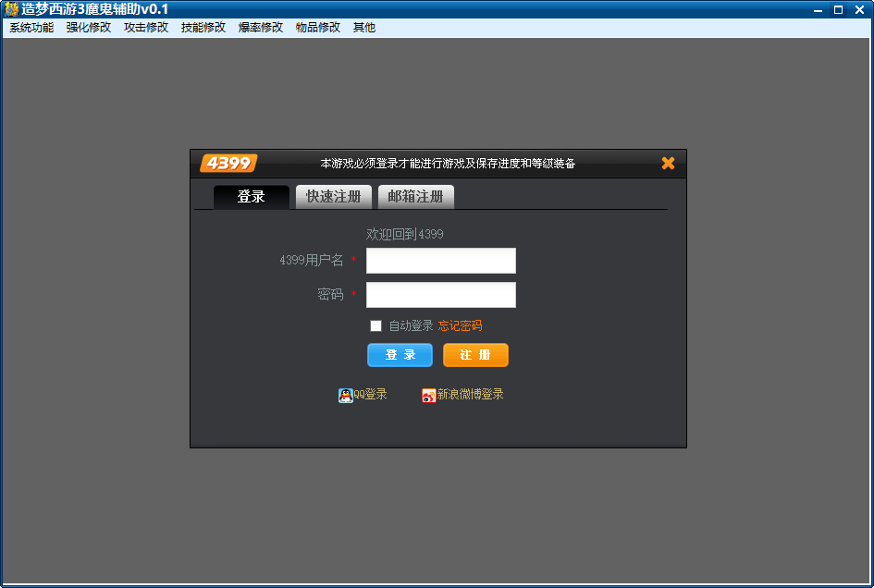Screen dimensions: 874x588
Task: Enable the 自动登录 checkbox
Action: 375,326
